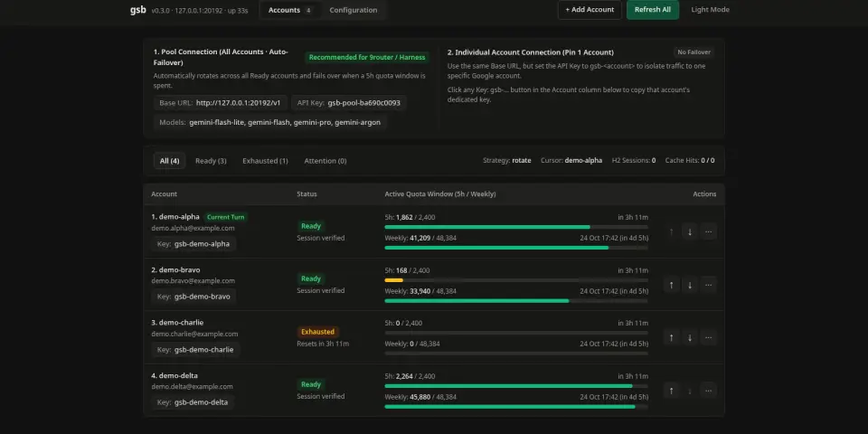Filter by Exhausted (1) accounts
The height and width of the screenshot is (434, 868).
[265, 161]
